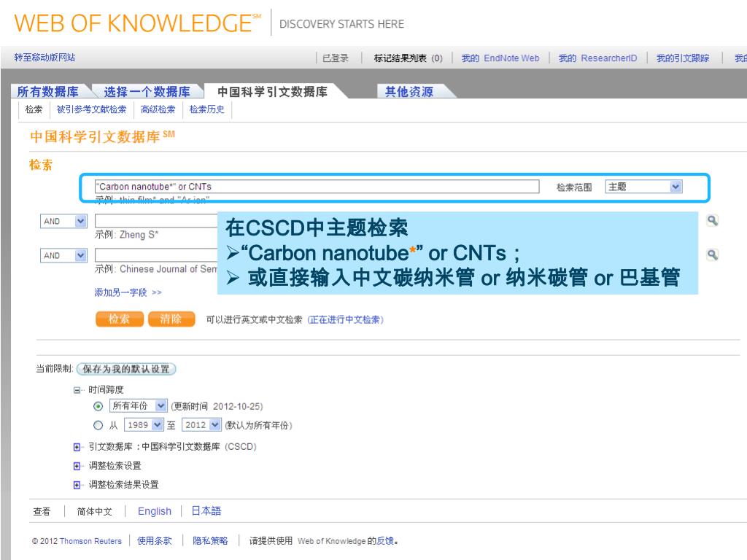
Task: Click the 添加另一字段 link
Action: [128, 292]
